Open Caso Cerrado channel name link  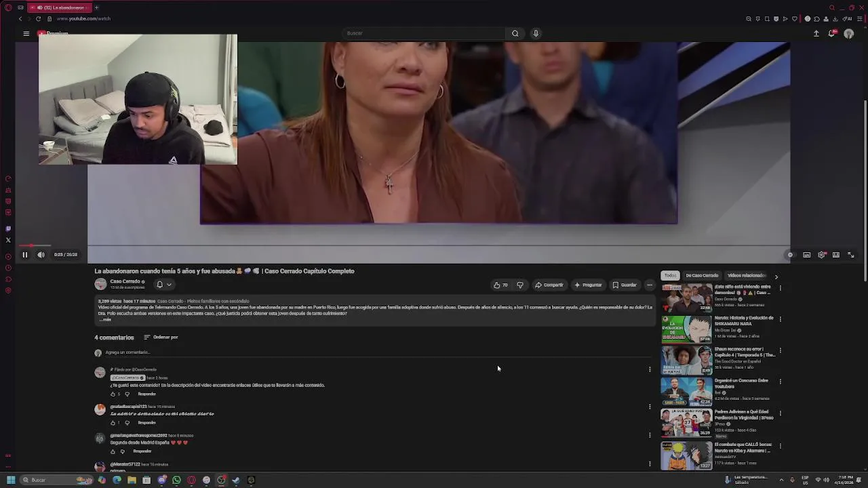(x=125, y=281)
